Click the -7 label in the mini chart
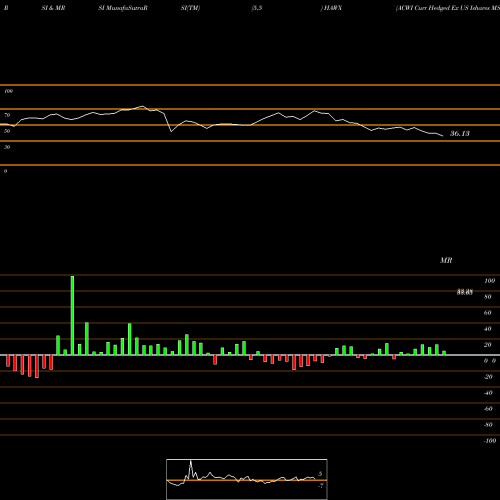500x500 pixels. (321, 486)
